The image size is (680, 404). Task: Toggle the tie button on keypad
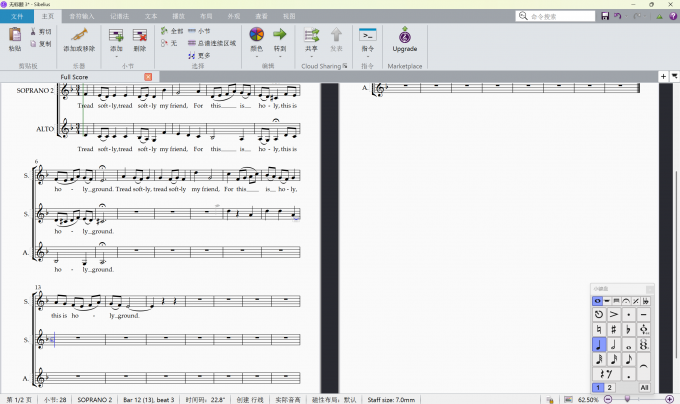(644, 367)
